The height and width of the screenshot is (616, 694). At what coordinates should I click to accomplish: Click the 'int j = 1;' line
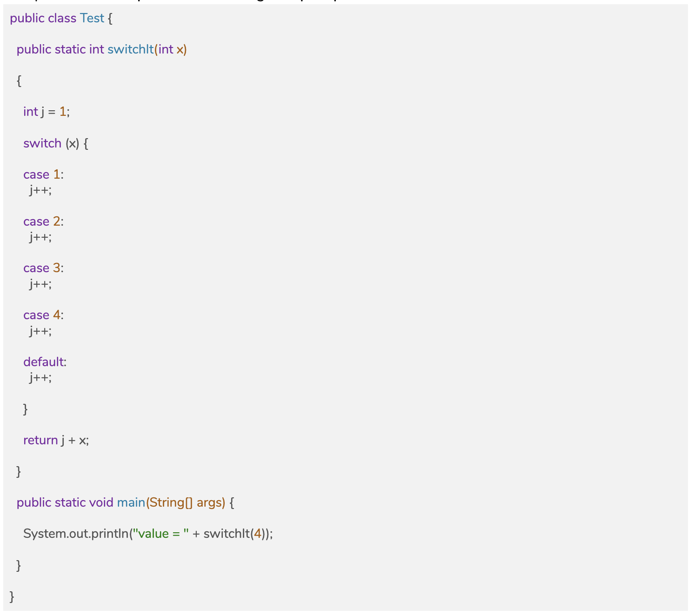pyautogui.click(x=46, y=112)
